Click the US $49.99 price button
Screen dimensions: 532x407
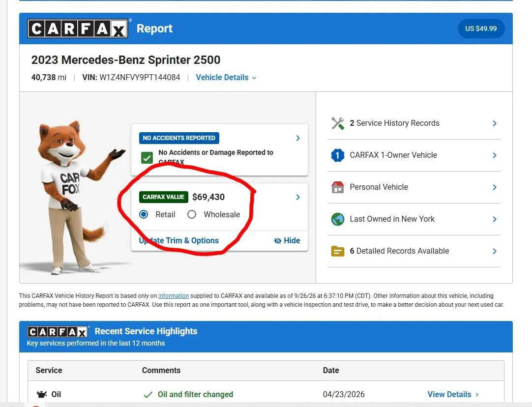point(481,29)
